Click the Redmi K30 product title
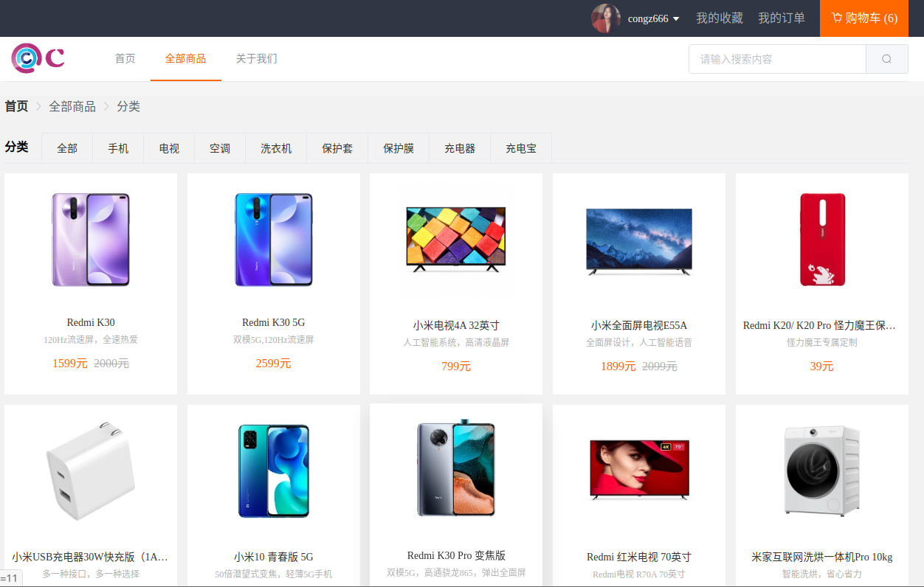924x587 pixels. tap(91, 322)
